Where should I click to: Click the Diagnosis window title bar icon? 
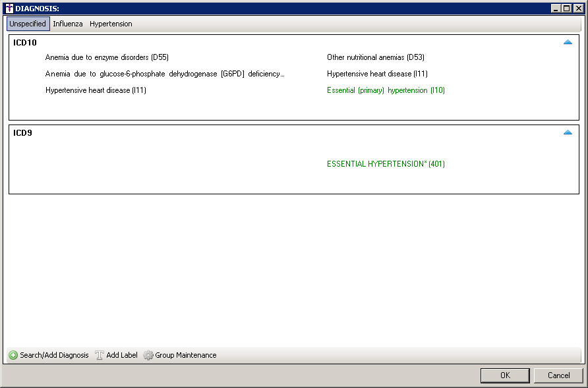pos(9,9)
